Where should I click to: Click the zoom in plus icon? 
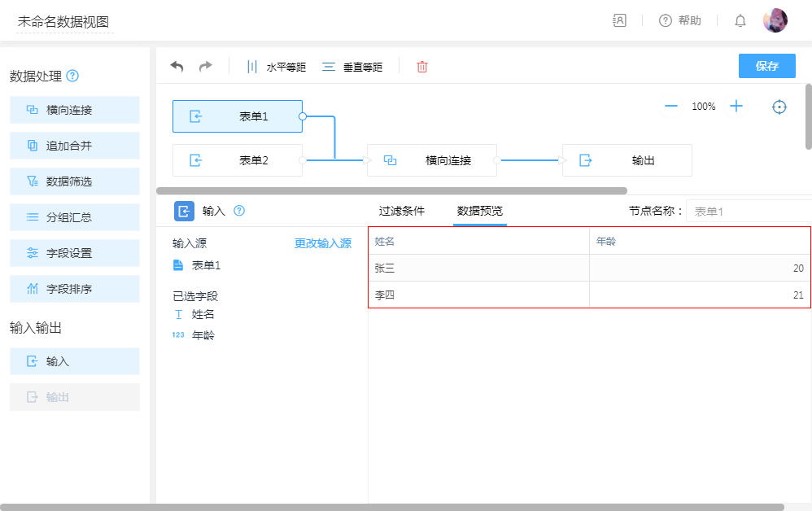click(736, 107)
